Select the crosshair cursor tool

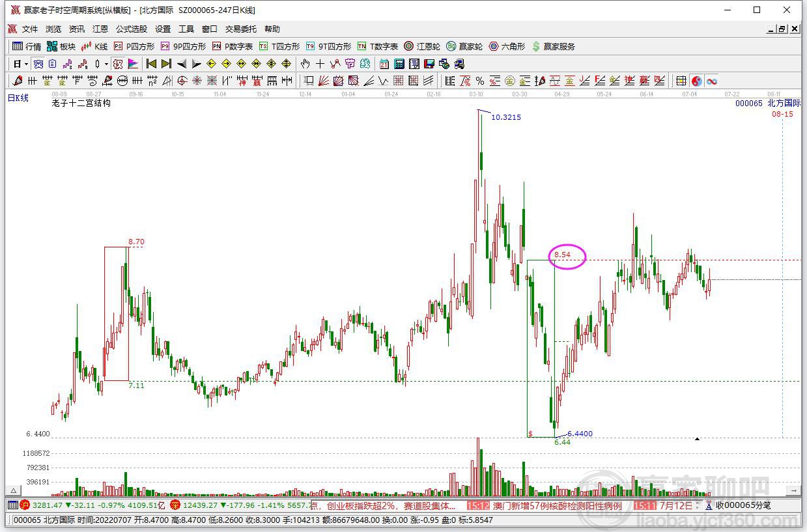320,64
